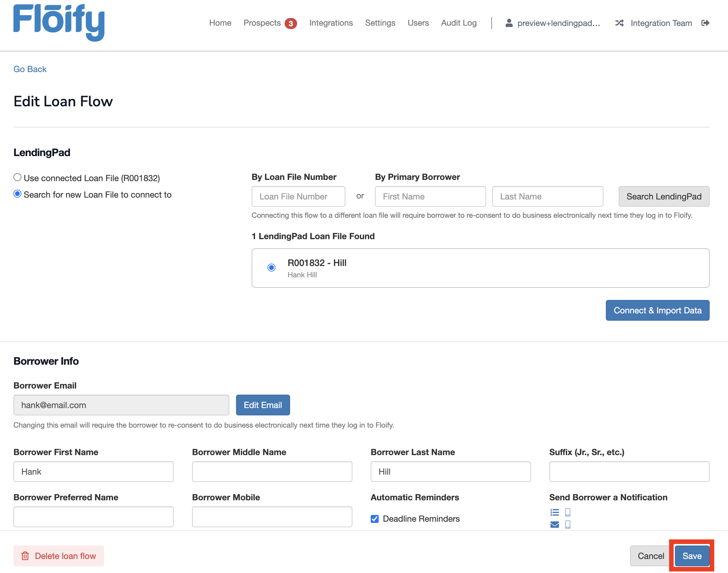Open the Integrations page
Image resolution: width=728 pixels, height=573 pixels.
pos(331,23)
